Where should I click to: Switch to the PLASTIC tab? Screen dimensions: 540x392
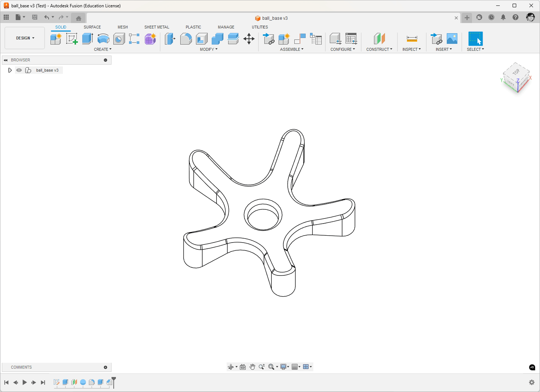[x=193, y=27]
